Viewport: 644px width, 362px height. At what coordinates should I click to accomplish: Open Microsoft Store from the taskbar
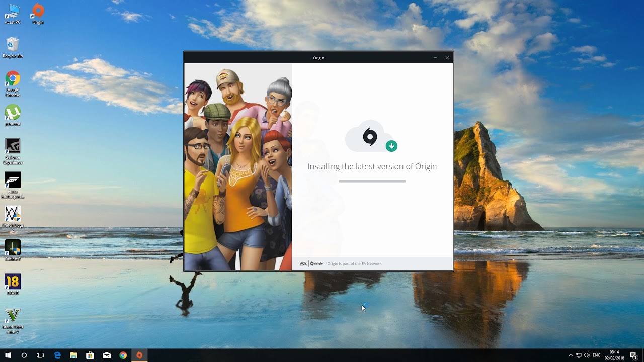point(90,355)
